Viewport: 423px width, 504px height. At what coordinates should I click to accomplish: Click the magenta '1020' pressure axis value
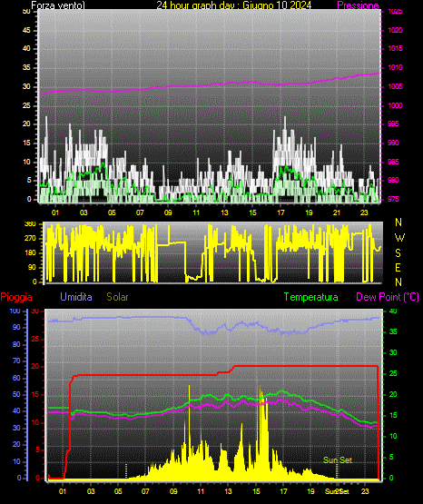point(396,30)
